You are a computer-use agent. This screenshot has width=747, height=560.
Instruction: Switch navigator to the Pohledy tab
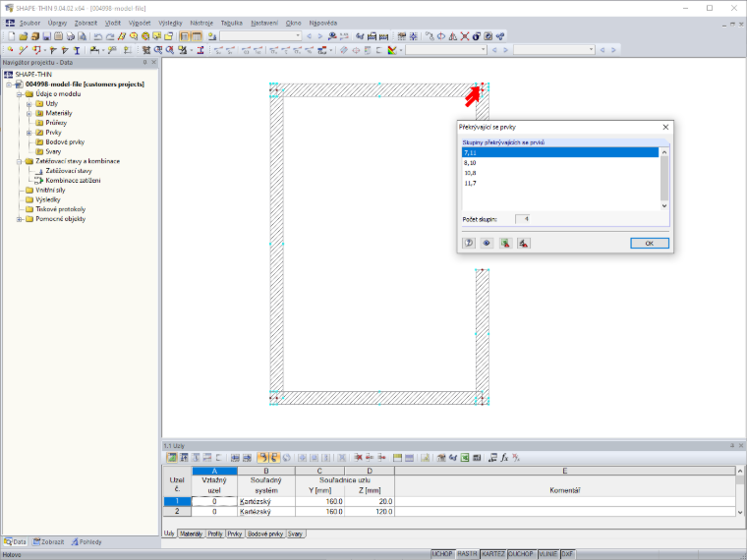[86, 542]
